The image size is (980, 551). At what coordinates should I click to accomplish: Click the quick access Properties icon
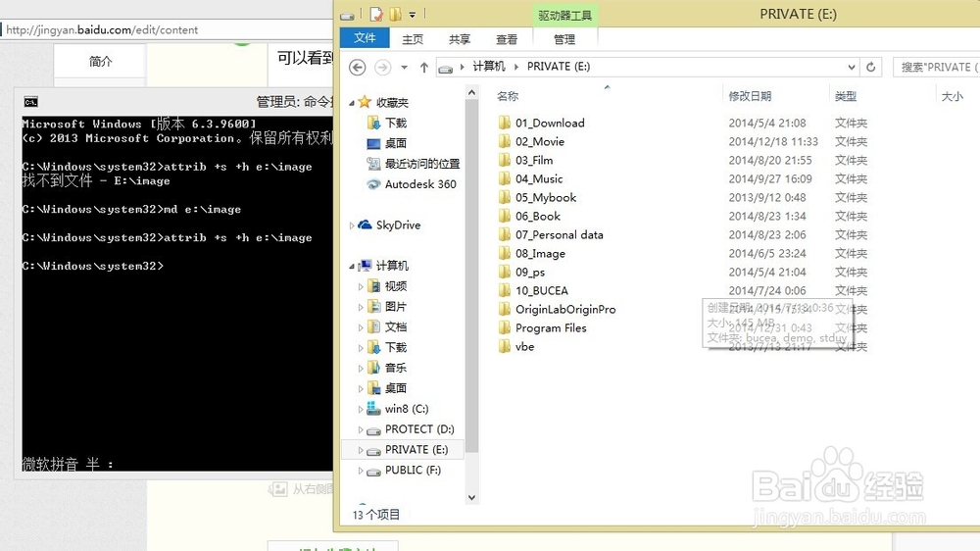(x=376, y=14)
